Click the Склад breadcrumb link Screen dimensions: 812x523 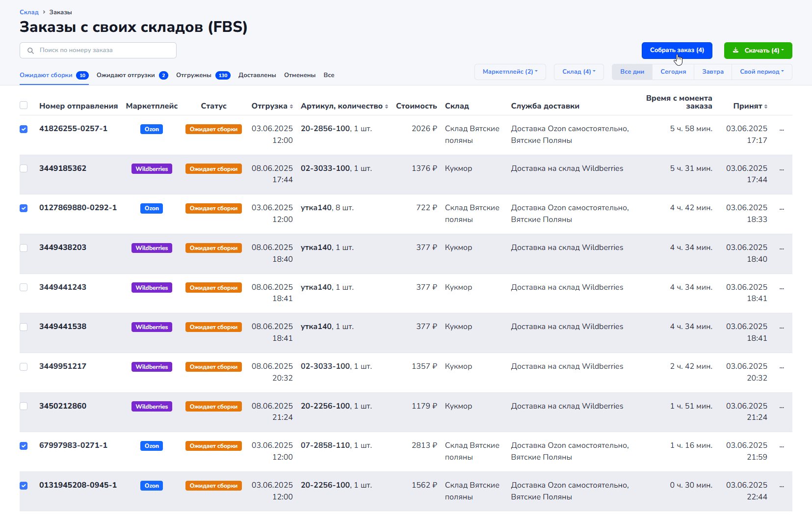click(29, 12)
